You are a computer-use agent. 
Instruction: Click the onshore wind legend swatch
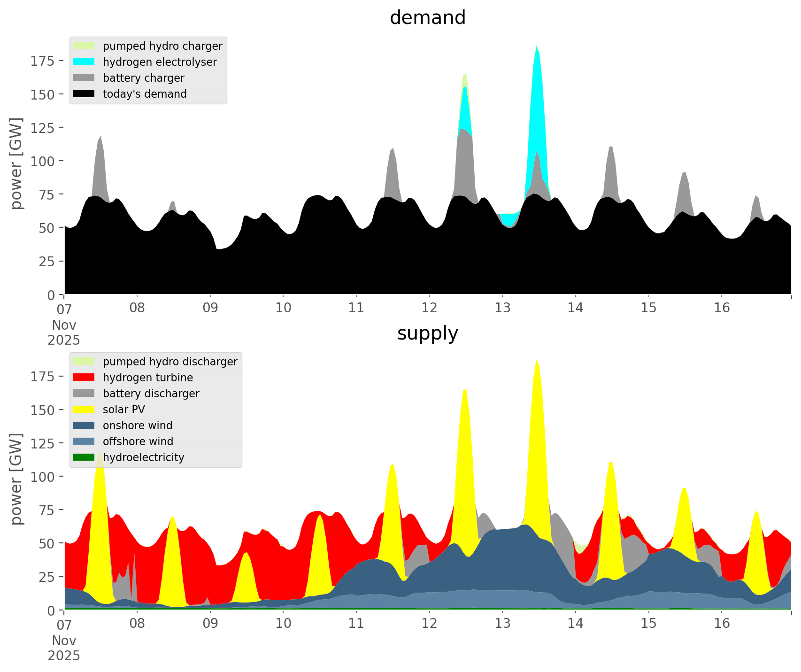(x=84, y=425)
